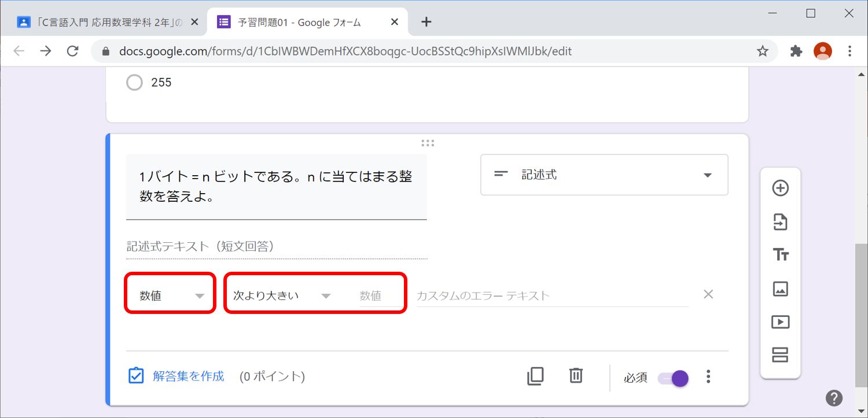Viewport: 868px width, 418px height.
Task: Import questions from another form
Action: (781, 221)
